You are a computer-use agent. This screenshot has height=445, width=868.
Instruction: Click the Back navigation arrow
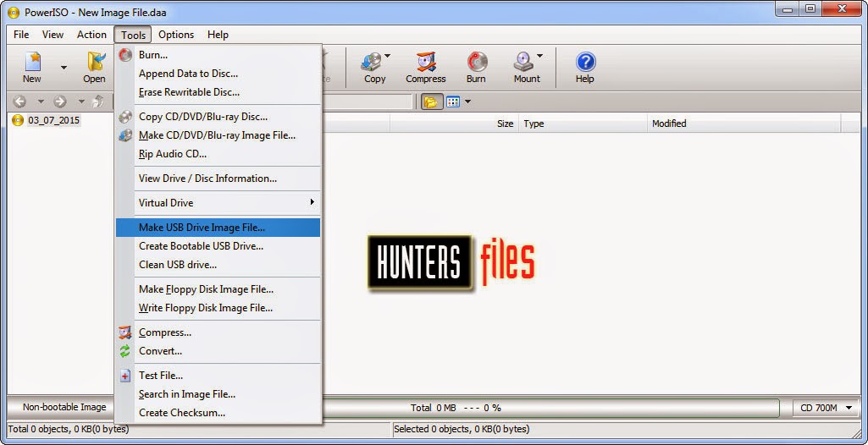[x=19, y=102]
